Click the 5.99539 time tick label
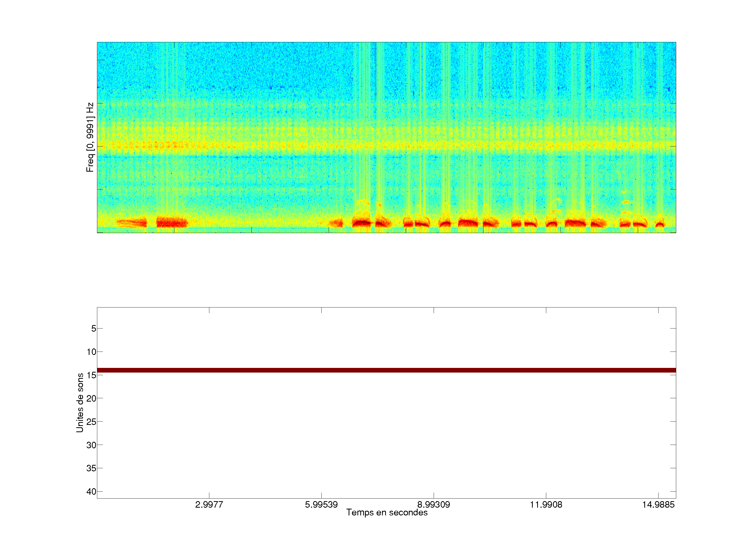 [321, 505]
